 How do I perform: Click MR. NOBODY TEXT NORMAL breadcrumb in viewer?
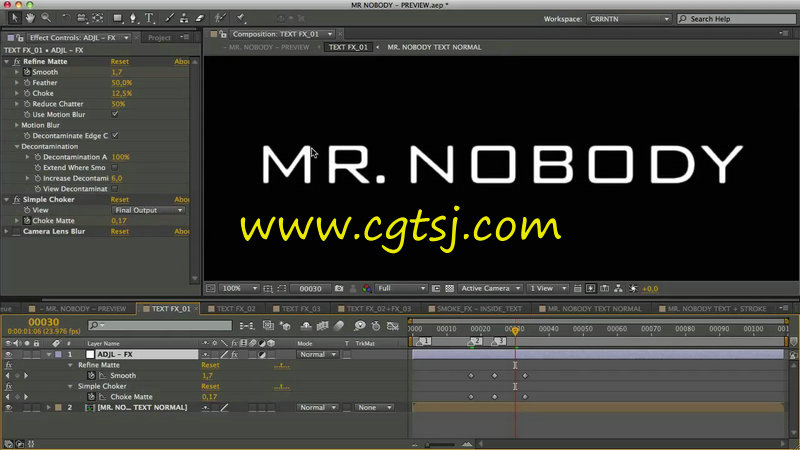(x=434, y=47)
